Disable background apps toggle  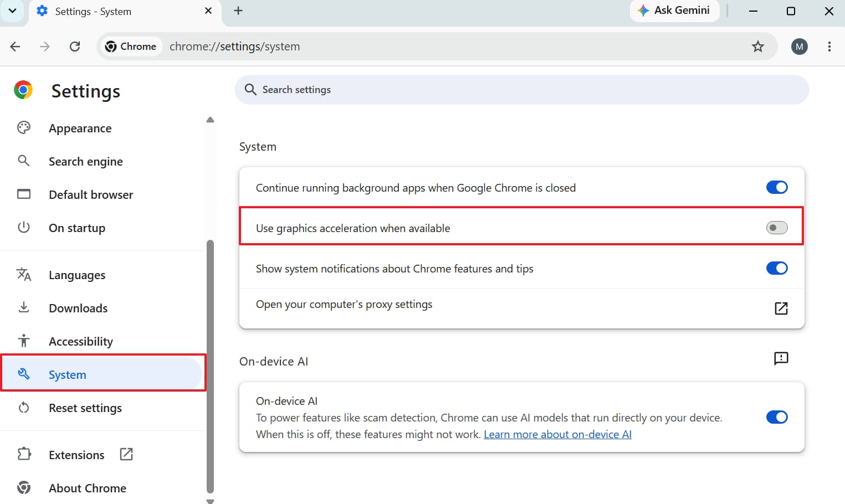click(777, 187)
